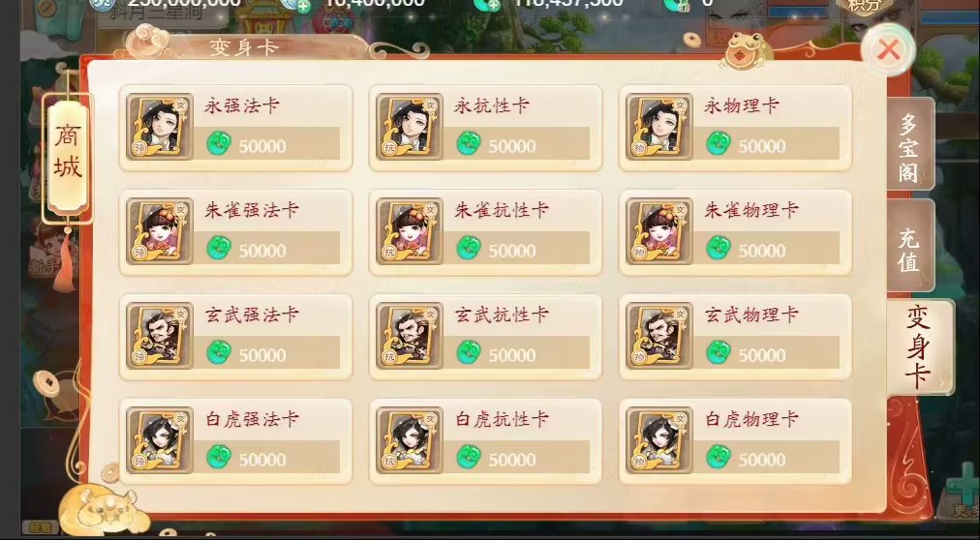
Task: Click the jade coin on 永物理卡 price
Action: tap(719, 143)
